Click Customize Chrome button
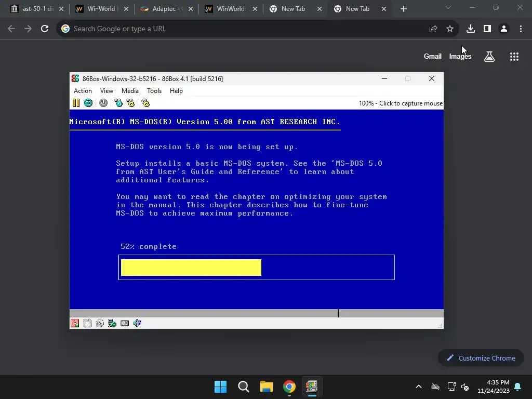 (481, 358)
